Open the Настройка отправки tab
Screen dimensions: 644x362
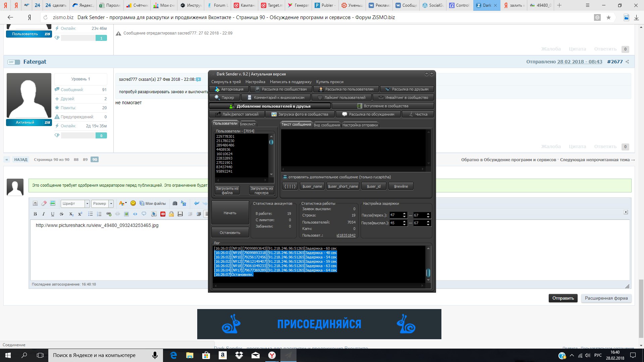(x=360, y=125)
